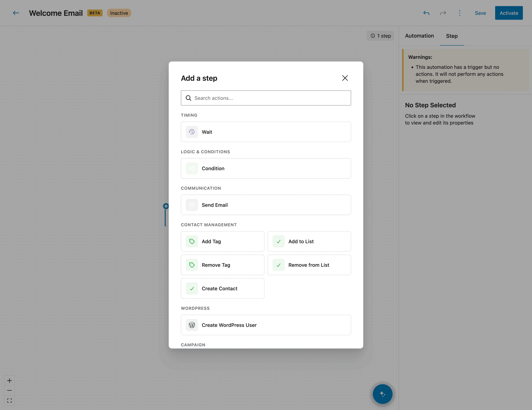Zoom out of the canvas with minus
532x410 pixels.
pos(10,390)
